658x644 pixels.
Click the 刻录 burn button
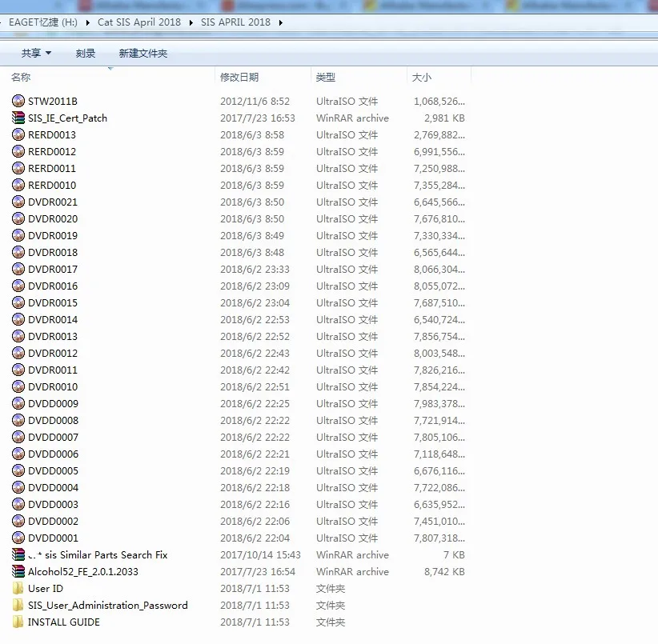point(86,54)
